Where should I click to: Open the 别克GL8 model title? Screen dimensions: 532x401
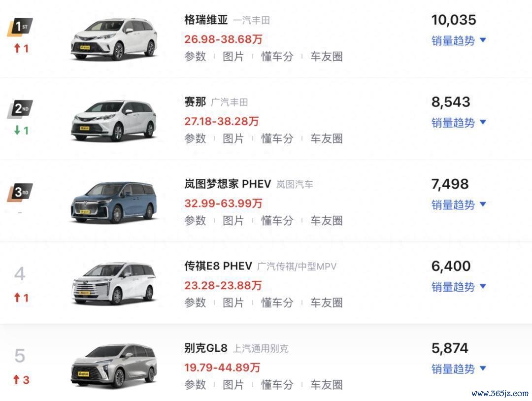pyautogui.click(x=205, y=348)
